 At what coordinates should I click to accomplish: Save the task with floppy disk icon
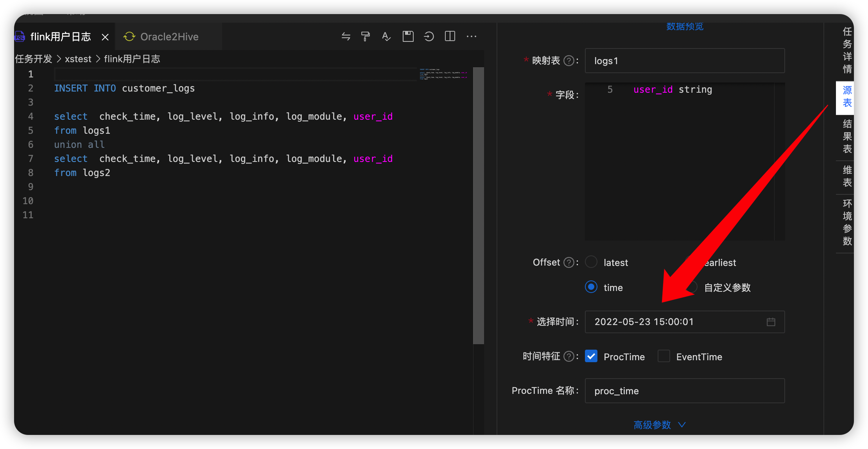click(x=408, y=37)
